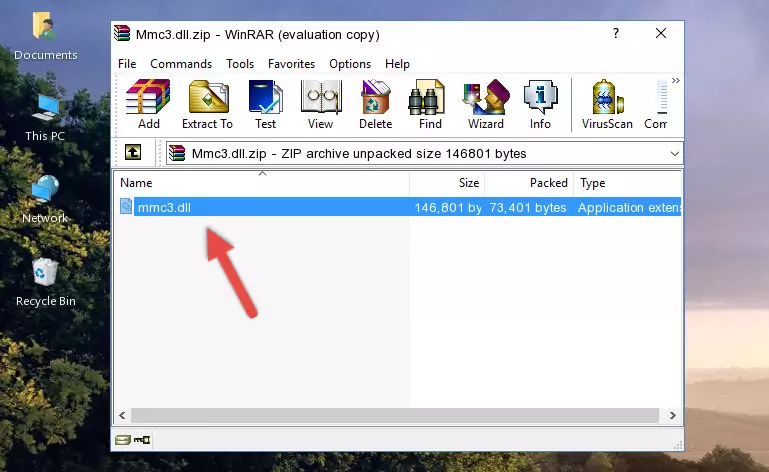Start VirusScan on the archive
The height and width of the screenshot is (472, 769).
(607, 105)
